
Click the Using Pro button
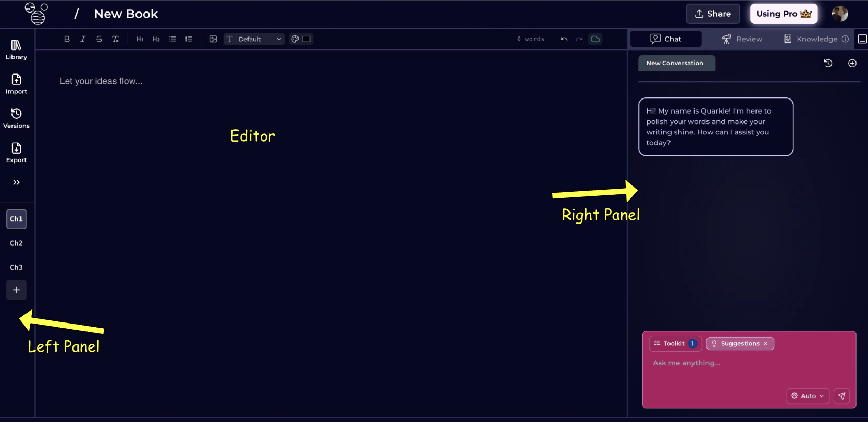click(x=784, y=14)
